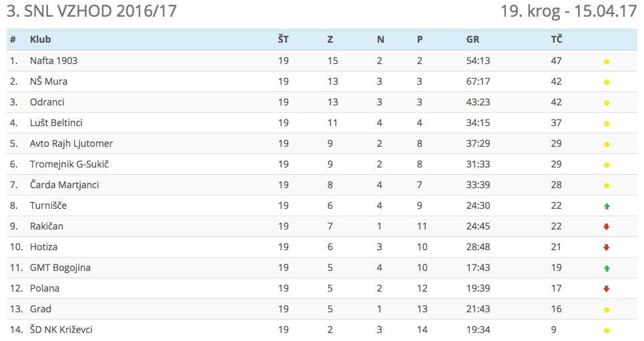Open the Odranci club link

click(47, 102)
